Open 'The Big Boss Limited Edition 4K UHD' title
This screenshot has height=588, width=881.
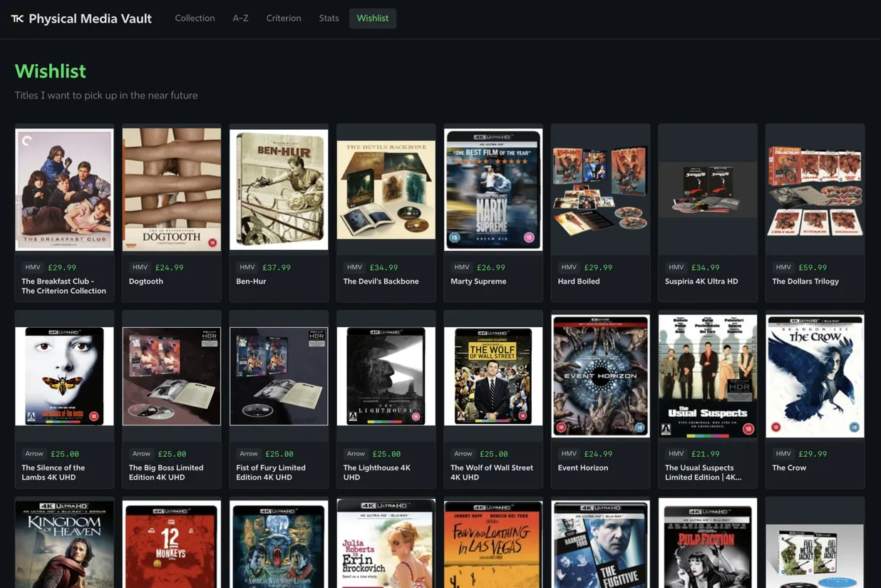point(166,473)
